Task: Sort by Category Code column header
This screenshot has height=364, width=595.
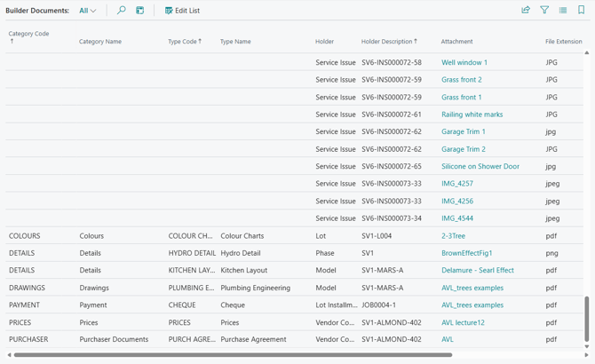Action: pyautogui.click(x=28, y=36)
